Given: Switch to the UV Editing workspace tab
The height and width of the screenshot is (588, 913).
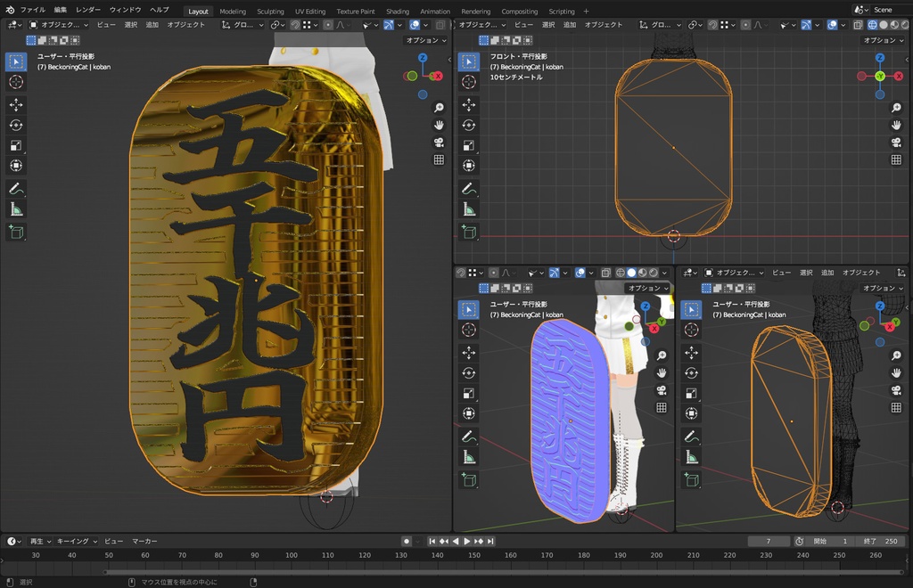Looking at the screenshot, I should click(x=309, y=11).
